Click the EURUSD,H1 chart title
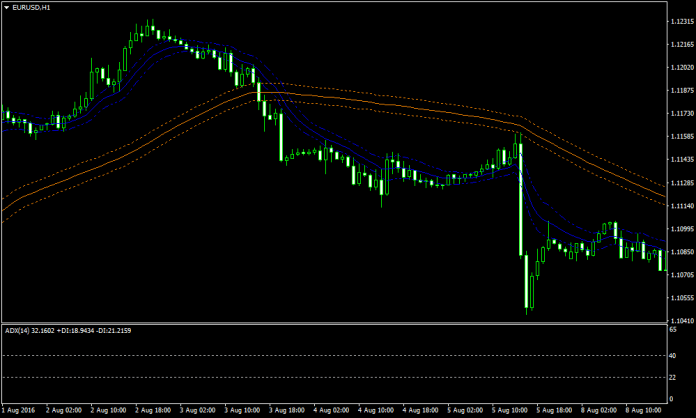This screenshot has width=696, height=418. pyautogui.click(x=32, y=7)
